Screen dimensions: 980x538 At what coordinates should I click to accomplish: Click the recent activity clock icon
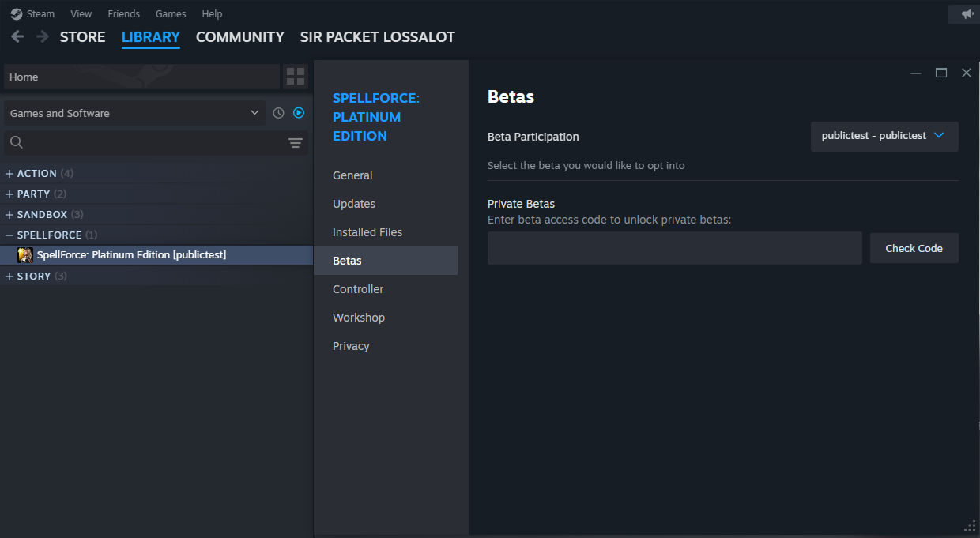(278, 113)
